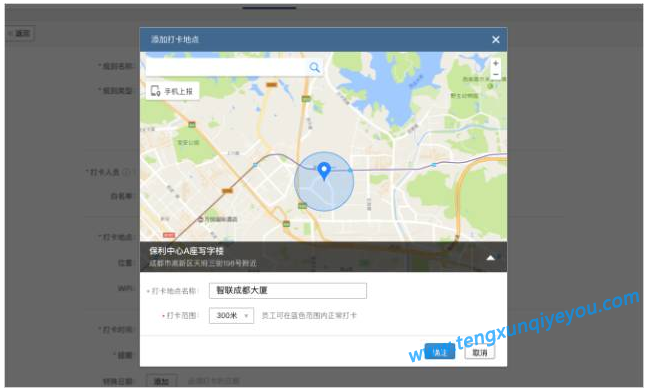Click the 返回 back button behind dialog
Screen dimensions: 647x391
point(20,33)
